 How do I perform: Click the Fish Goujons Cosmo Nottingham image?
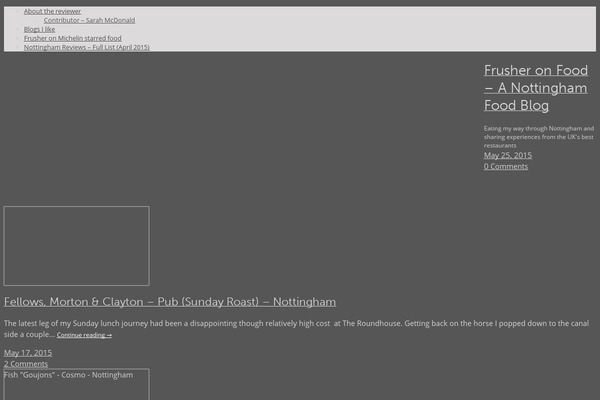(x=76, y=385)
